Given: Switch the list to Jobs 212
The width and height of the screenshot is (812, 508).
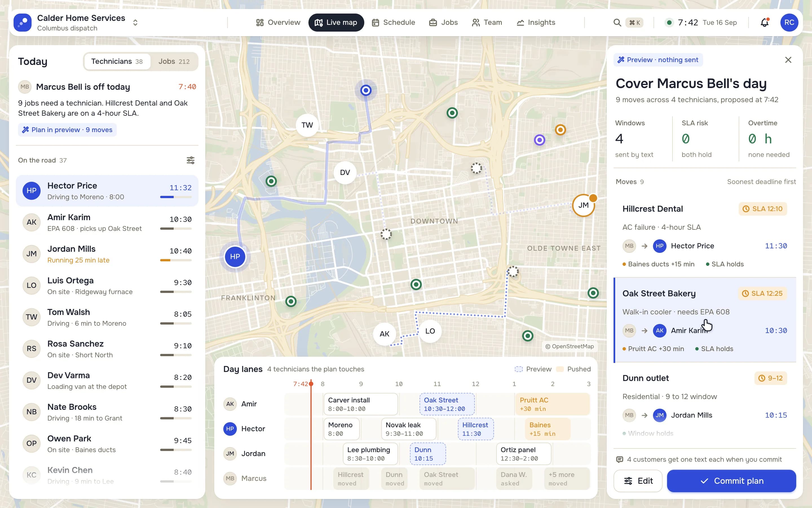Looking at the screenshot, I should click(x=174, y=62).
